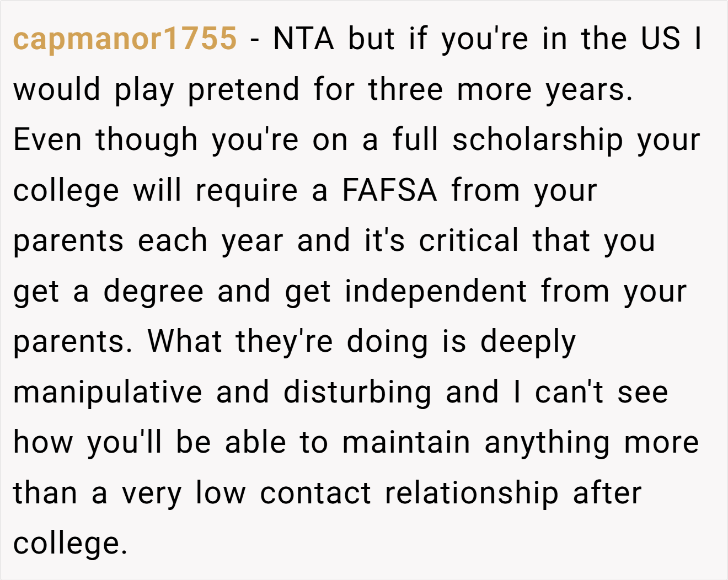Open the capmanor1755 user profile link
Image resolution: width=728 pixels, height=580 pixels.
point(125,39)
